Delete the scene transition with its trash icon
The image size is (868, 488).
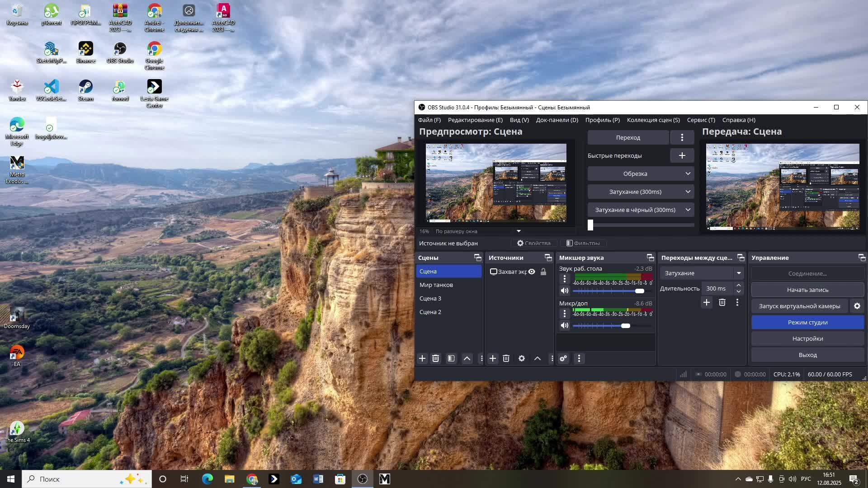pos(722,302)
